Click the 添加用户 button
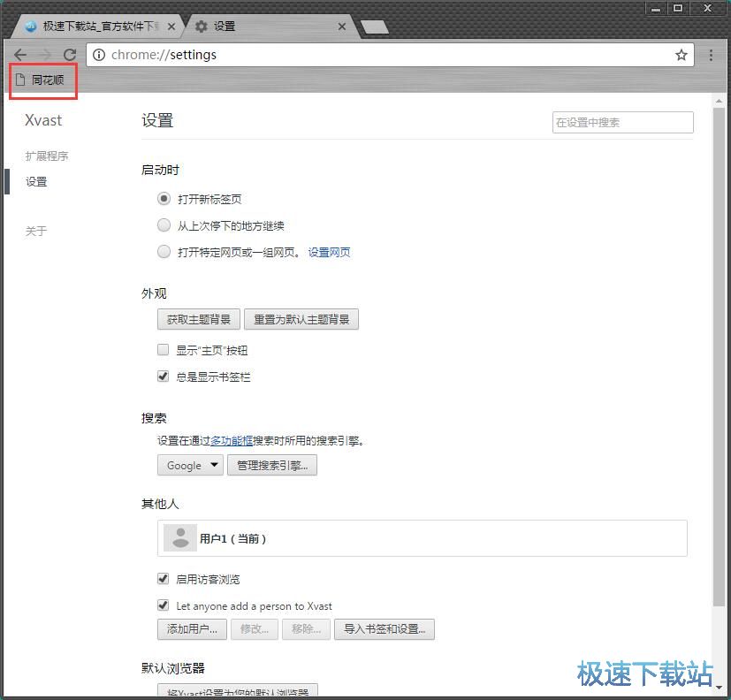 click(192, 629)
